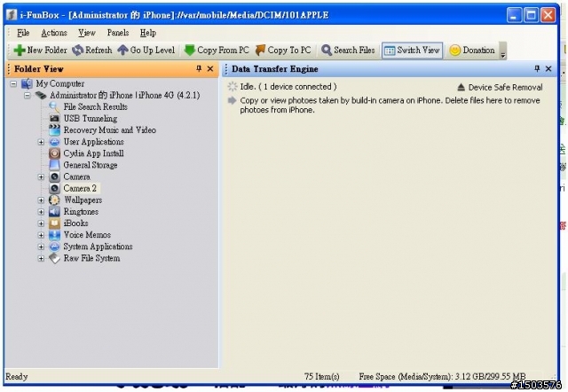Viewport: 568px width, 392px height.
Task: Open the toolbar overflow options arrow
Action: point(503,51)
